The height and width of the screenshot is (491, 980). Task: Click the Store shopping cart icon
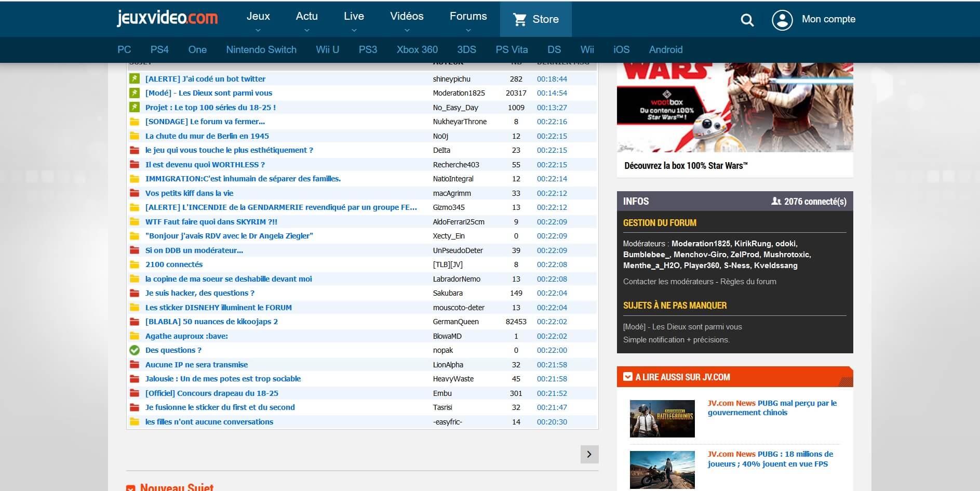(519, 19)
